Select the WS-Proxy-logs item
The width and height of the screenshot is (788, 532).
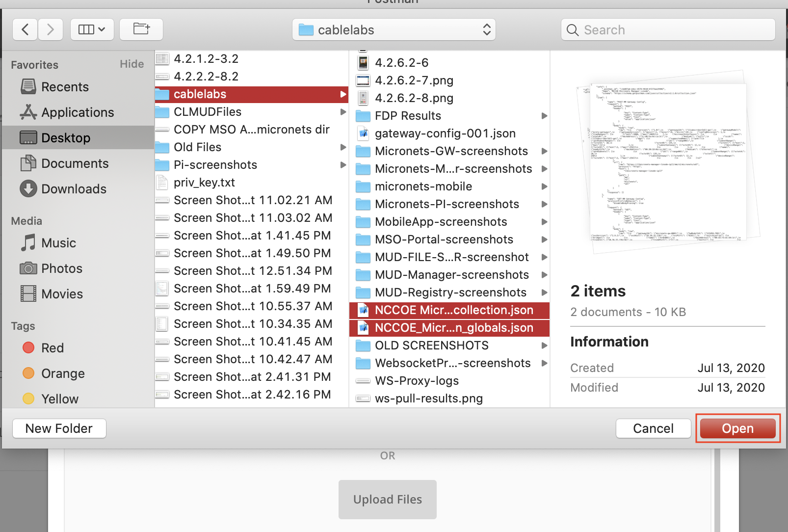tap(449, 381)
